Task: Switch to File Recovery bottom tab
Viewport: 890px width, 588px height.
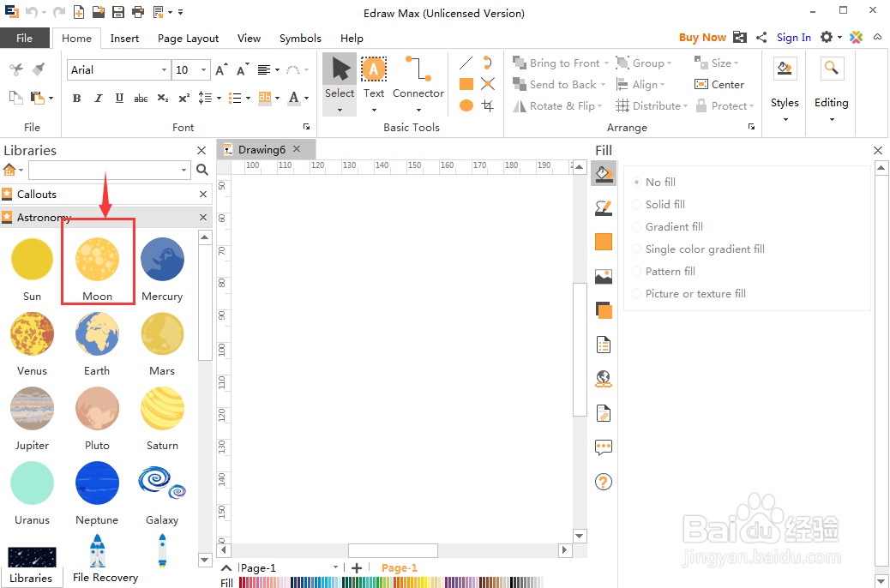Action: pos(105,578)
